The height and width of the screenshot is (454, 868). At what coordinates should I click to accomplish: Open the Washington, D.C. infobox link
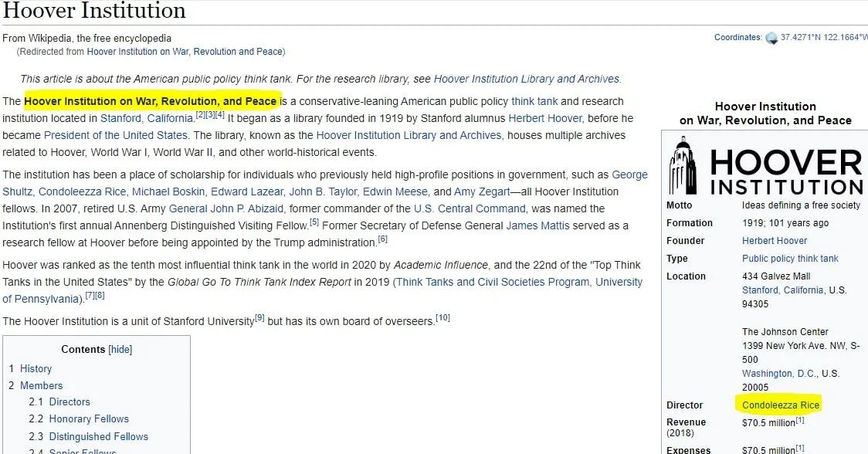tap(779, 374)
